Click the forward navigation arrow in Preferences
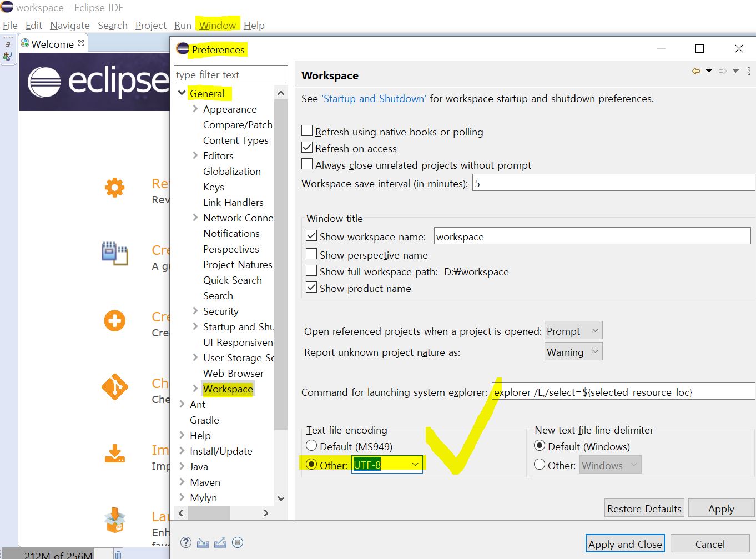The height and width of the screenshot is (559, 756). 722,71
